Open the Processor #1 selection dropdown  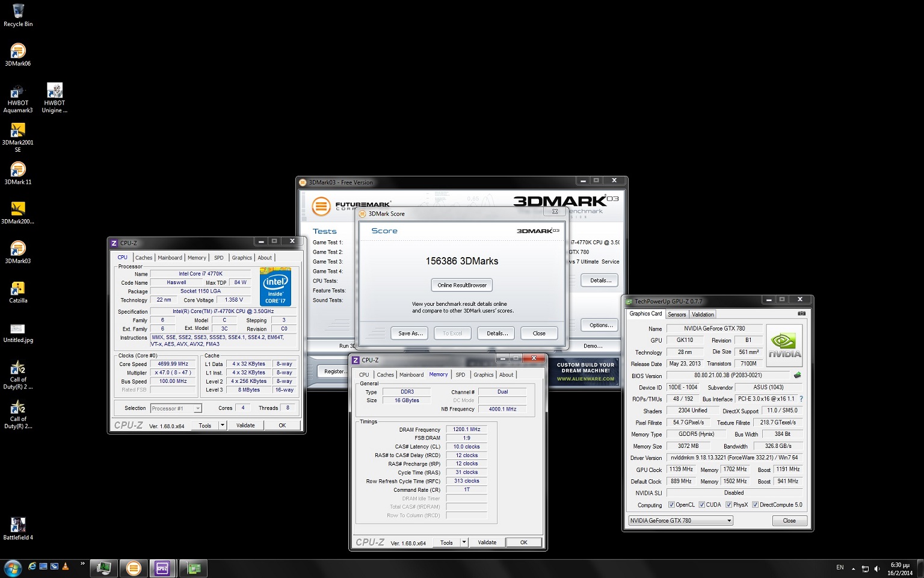point(176,408)
